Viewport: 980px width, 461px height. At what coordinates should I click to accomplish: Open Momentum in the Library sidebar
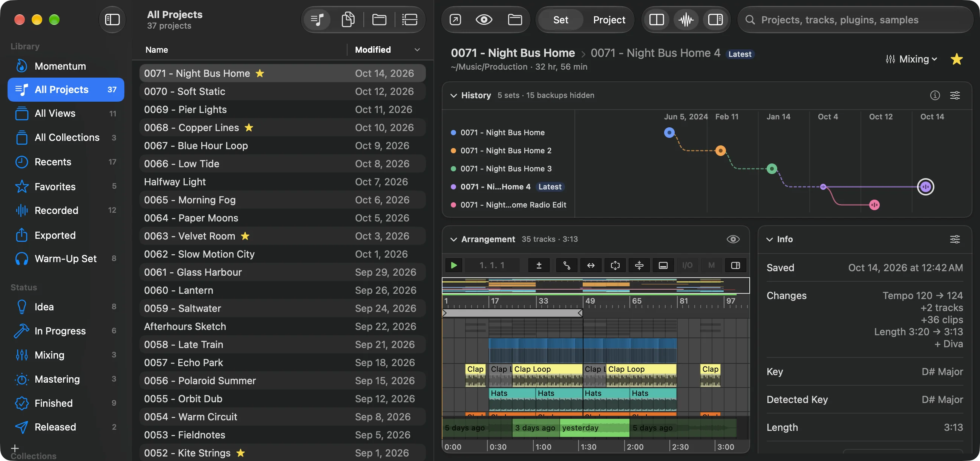66,66
